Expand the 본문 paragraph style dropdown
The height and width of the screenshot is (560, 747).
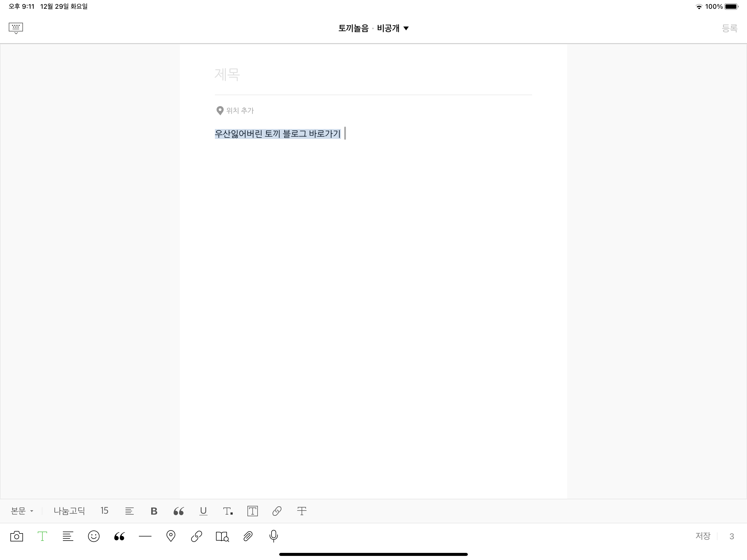pyautogui.click(x=22, y=511)
